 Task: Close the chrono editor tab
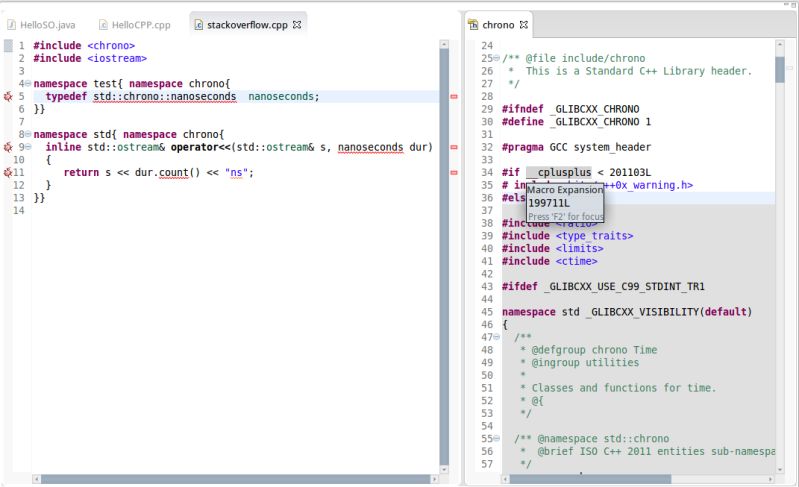(523, 24)
